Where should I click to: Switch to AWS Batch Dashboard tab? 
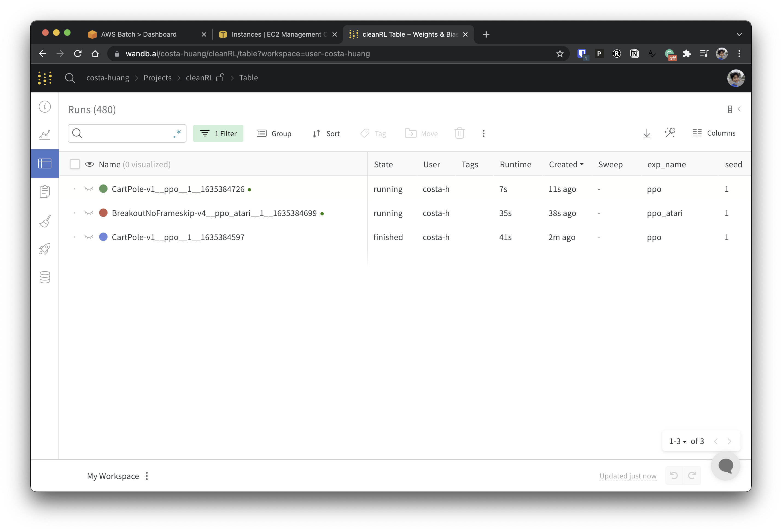point(139,34)
